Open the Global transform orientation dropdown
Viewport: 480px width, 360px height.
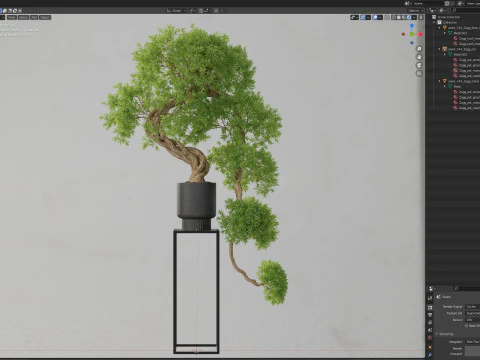[177, 11]
